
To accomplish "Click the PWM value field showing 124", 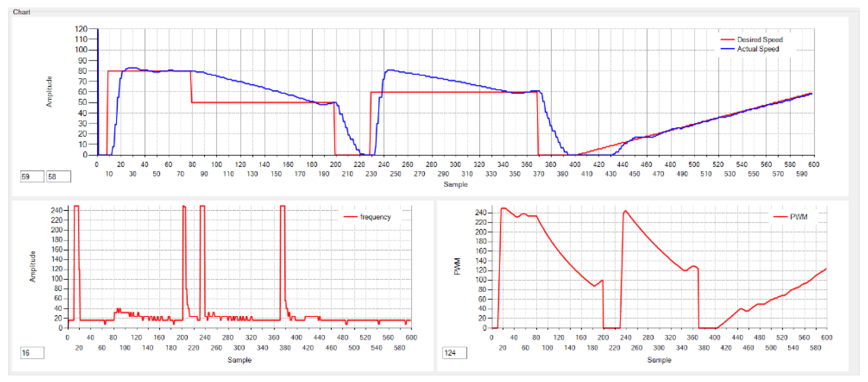I will click(x=454, y=353).
